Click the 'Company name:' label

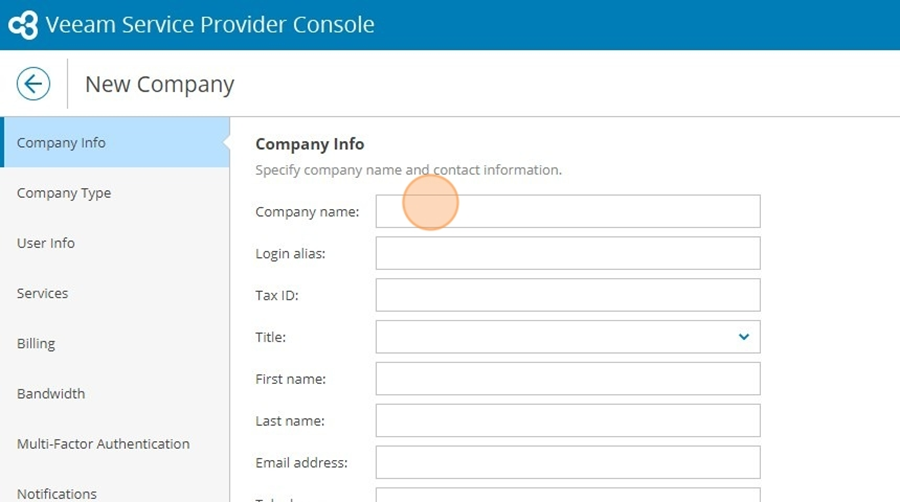tap(307, 212)
